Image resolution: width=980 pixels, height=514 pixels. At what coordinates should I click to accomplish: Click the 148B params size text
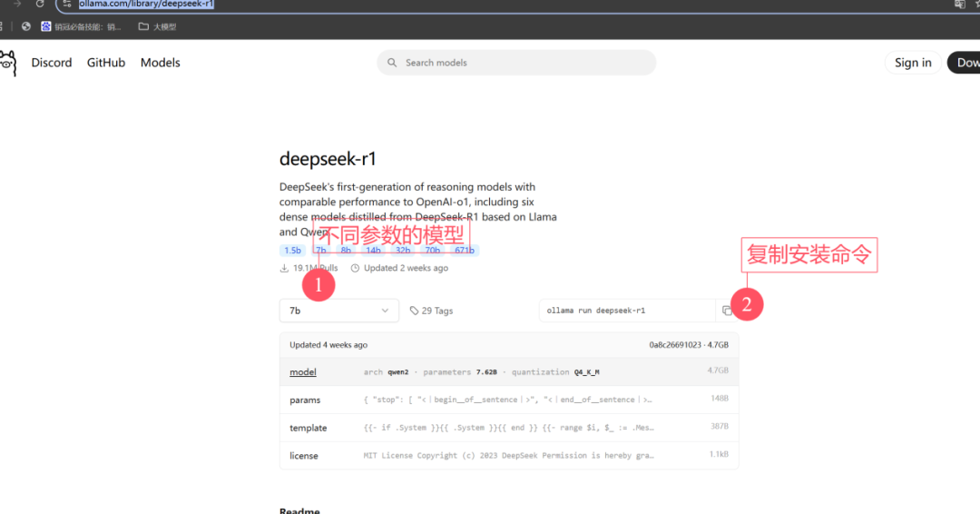click(x=720, y=399)
